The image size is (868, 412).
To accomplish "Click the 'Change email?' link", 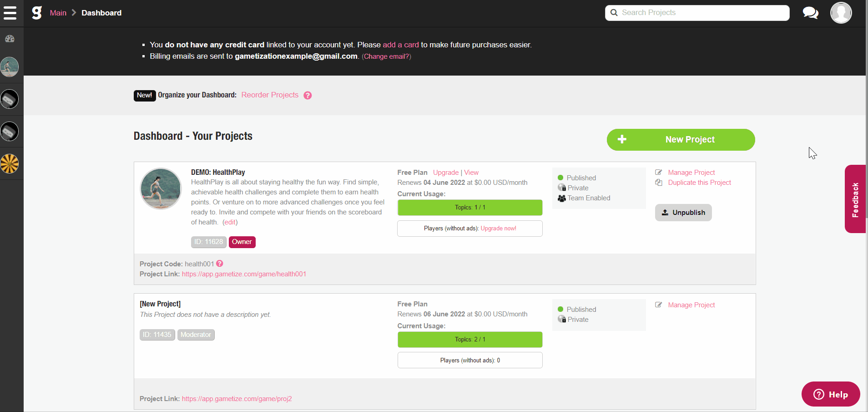I will (x=387, y=56).
